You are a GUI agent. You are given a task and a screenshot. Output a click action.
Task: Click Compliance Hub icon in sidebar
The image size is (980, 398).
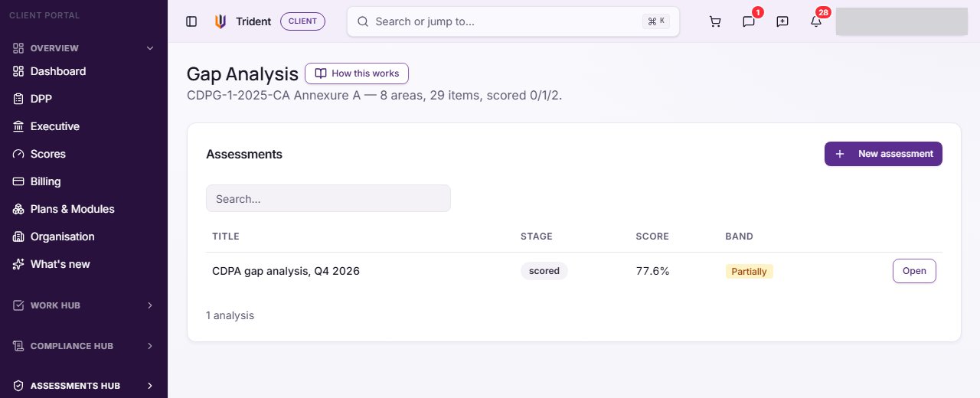[x=18, y=346]
